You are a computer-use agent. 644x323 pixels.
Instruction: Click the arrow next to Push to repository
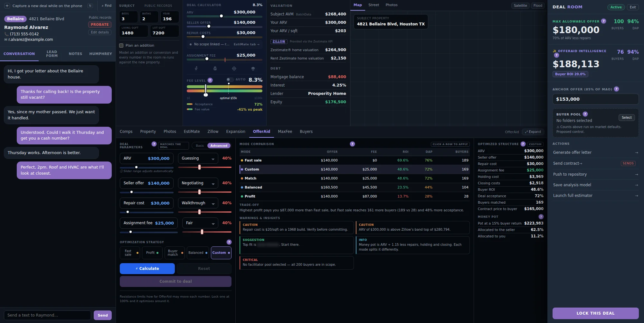pos(636,174)
